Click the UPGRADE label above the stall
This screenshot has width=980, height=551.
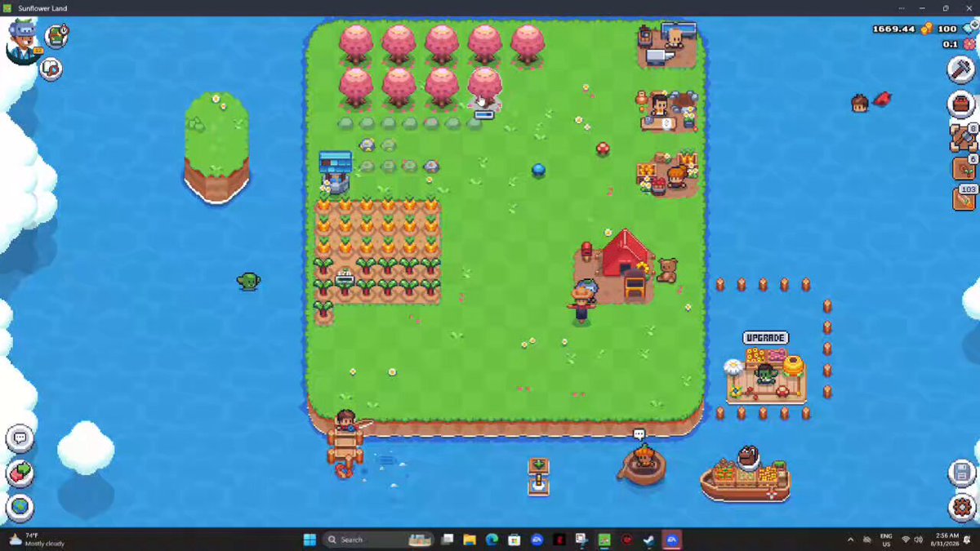click(x=765, y=338)
